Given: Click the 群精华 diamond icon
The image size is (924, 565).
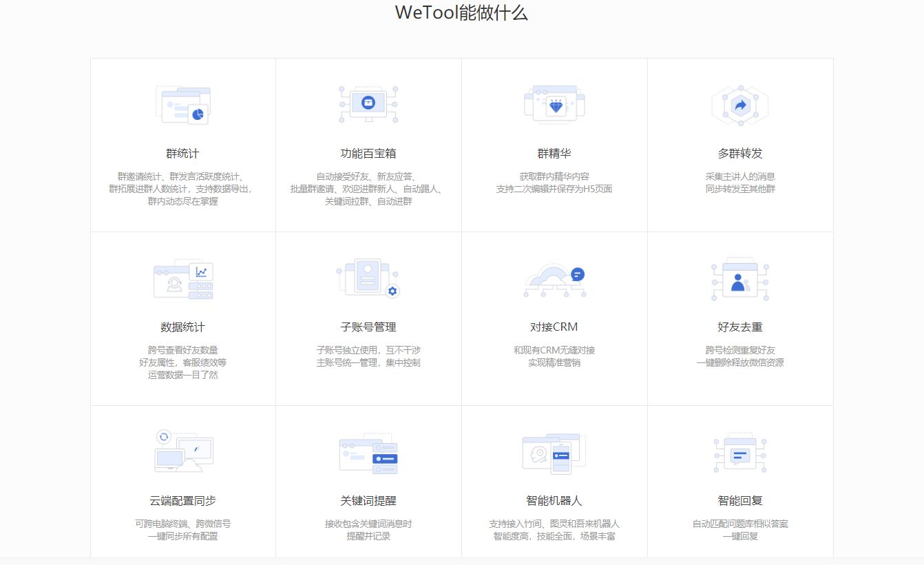Looking at the screenshot, I should pyautogui.click(x=554, y=105).
